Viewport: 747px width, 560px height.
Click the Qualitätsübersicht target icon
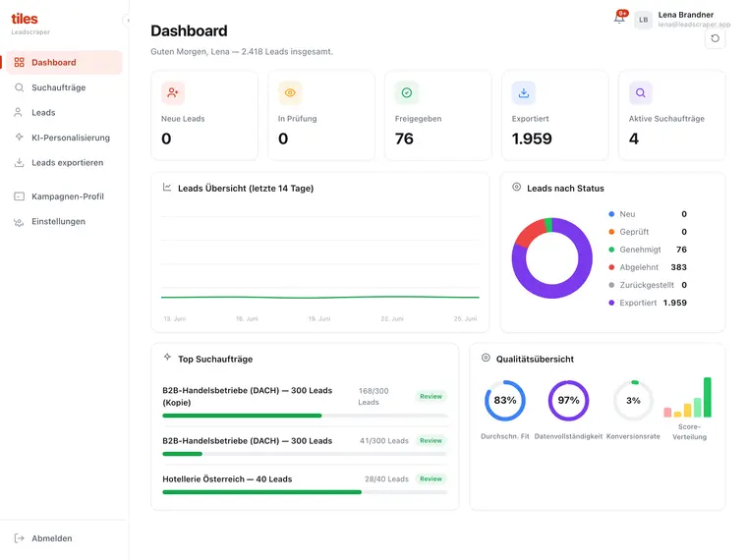point(486,358)
